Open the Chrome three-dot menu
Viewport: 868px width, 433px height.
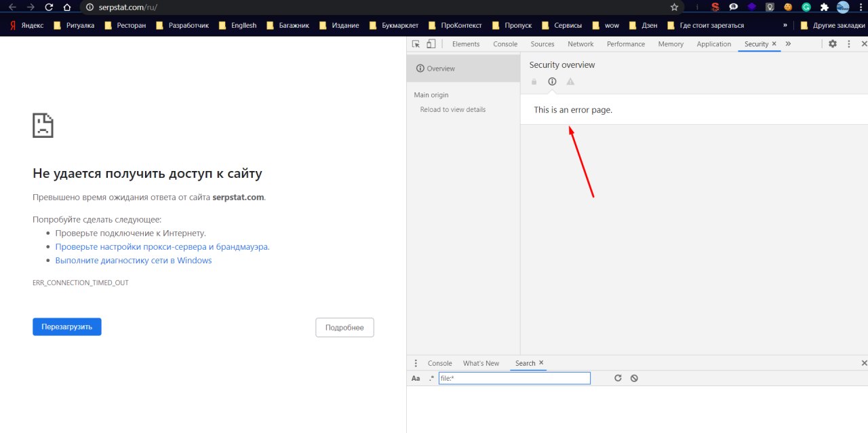[x=861, y=7]
